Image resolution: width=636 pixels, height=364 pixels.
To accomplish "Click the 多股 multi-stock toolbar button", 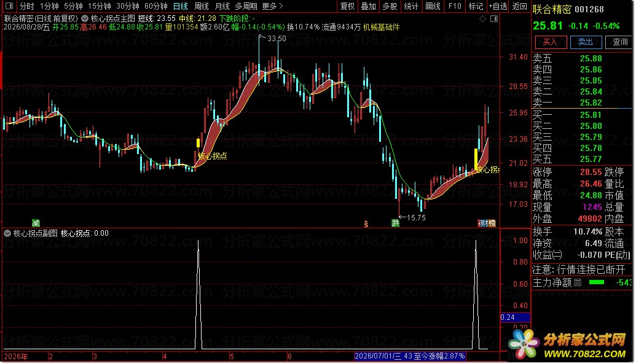I will coord(390,6).
